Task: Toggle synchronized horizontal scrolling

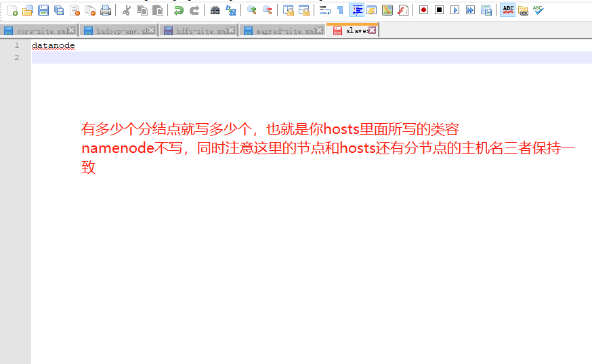Action: 304,10
